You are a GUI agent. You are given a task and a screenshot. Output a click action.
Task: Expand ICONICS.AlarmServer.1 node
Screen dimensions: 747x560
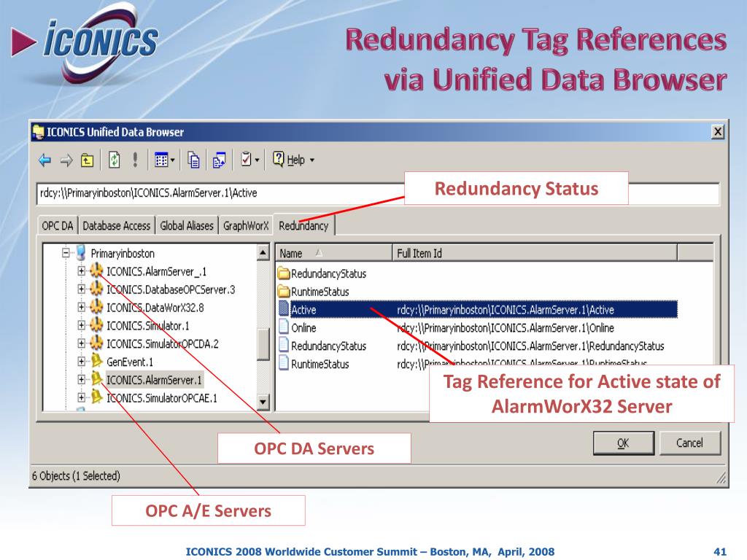82,379
